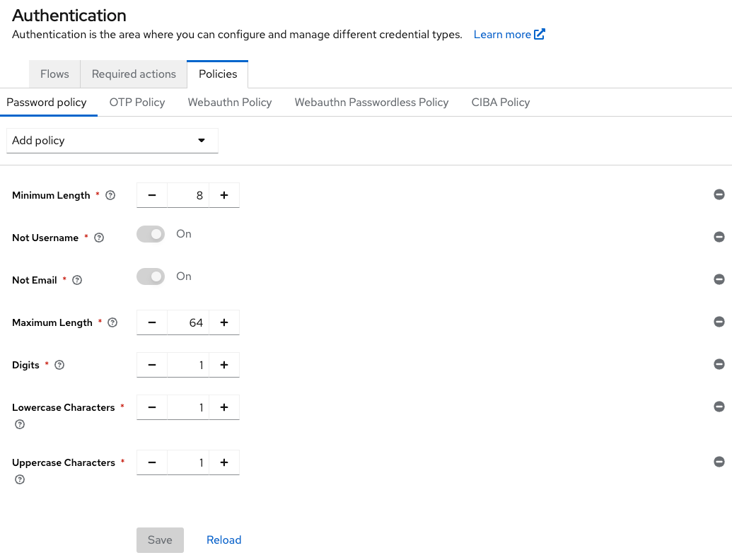Remove the Maximum Length policy
The height and width of the screenshot is (560, 732).
719,322
